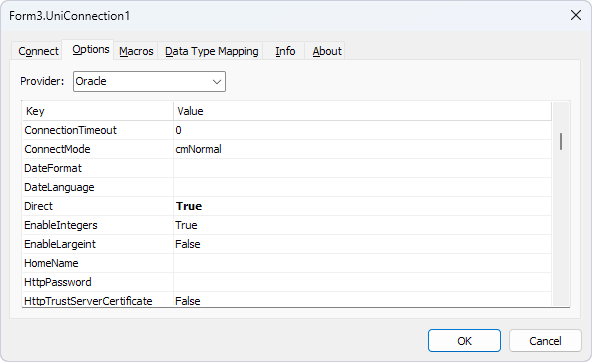This screenshot has width=592, height=362.
Task: Open the Data Type Mapping tab
Action: coord(211,51)
